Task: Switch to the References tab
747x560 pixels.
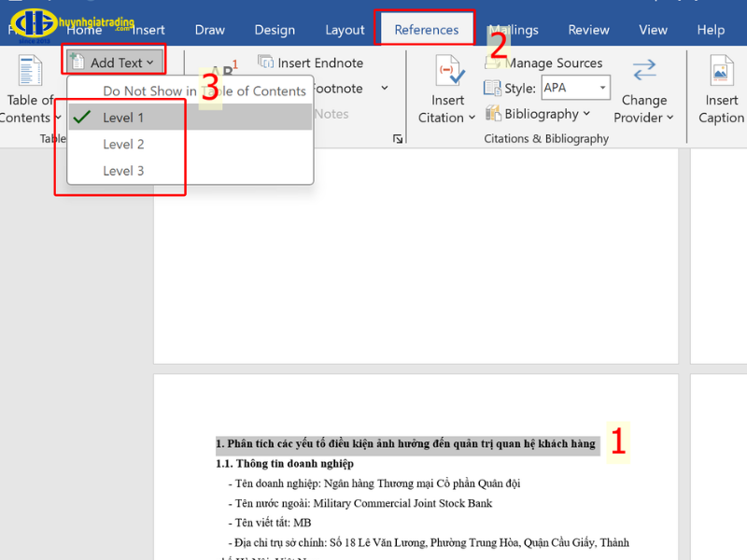Action: click(x=426, y=30)
